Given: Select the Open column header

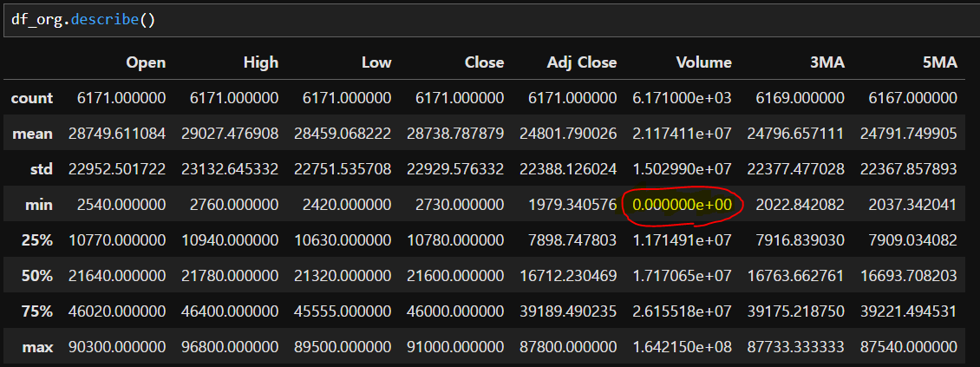Looking at the screenshot, I should [147, 62].
